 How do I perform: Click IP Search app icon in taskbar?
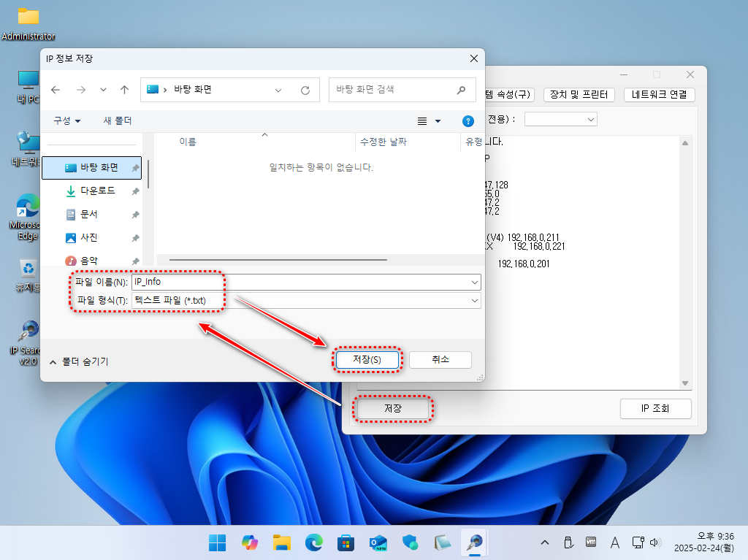coord(475,542)
